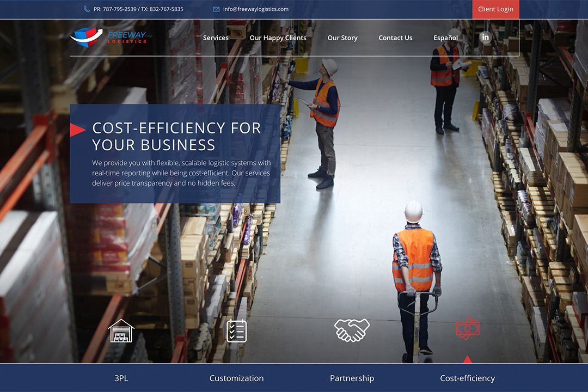Expand the Our Story navigation item
The width and height of the screenshot is (588, 392).
(x=342, y=38)
